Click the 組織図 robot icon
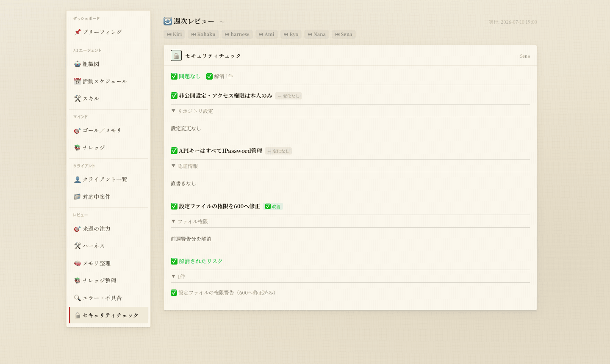Viewport: 610px width, 364px height. pos(78,64)
